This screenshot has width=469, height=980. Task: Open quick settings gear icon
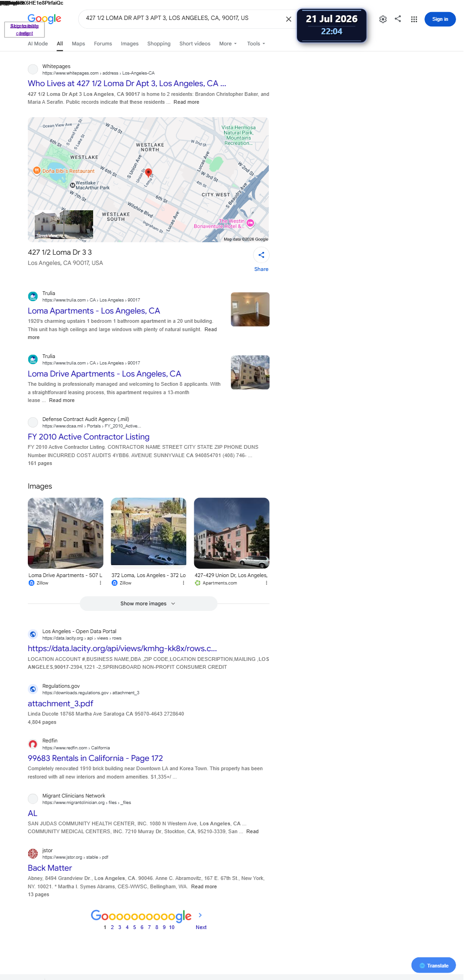383,19
